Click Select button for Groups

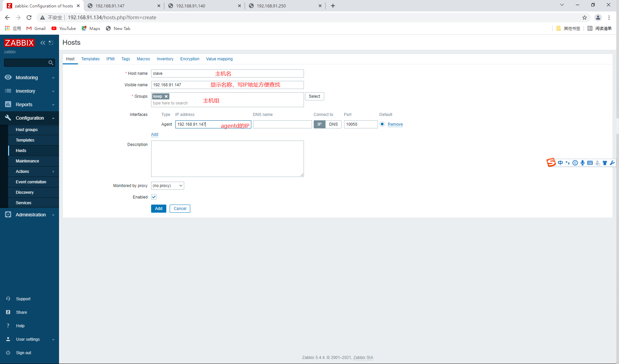click(314, 96)
